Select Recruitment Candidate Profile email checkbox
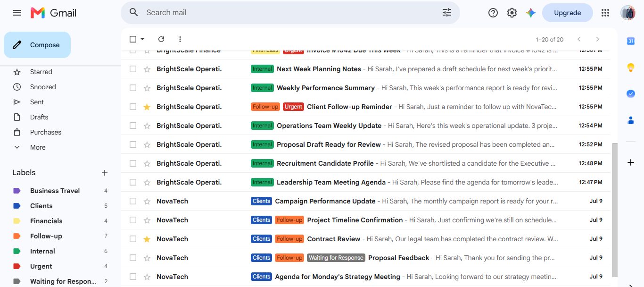The width and height of the screenshot is (644, 287). coord(133,163)
